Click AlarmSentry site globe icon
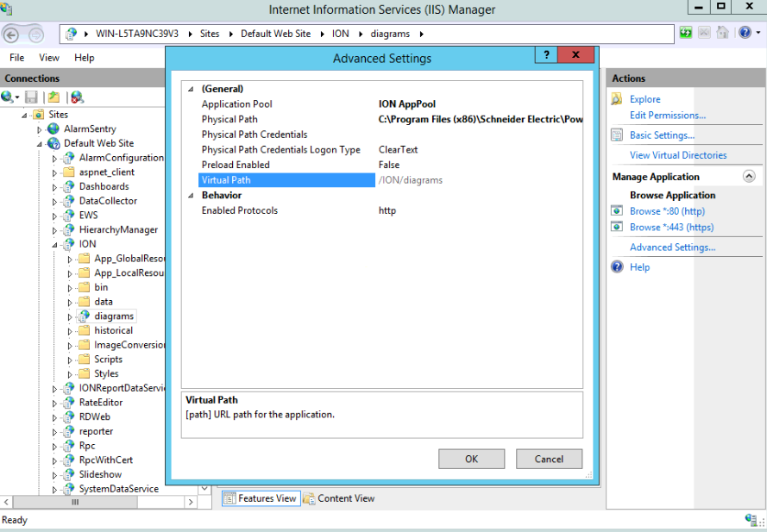Image resolution: width=767 pixels, height=532 pixels. [53, 129]
